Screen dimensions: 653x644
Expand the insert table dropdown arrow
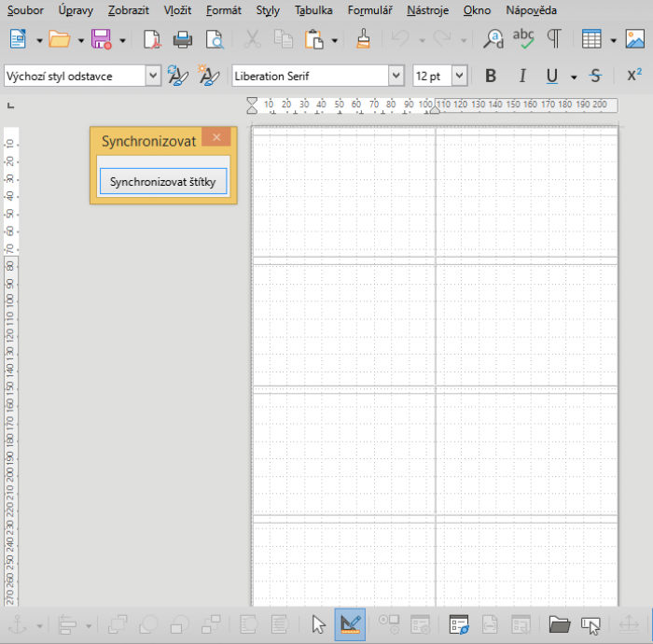click(x=613, y=40)
